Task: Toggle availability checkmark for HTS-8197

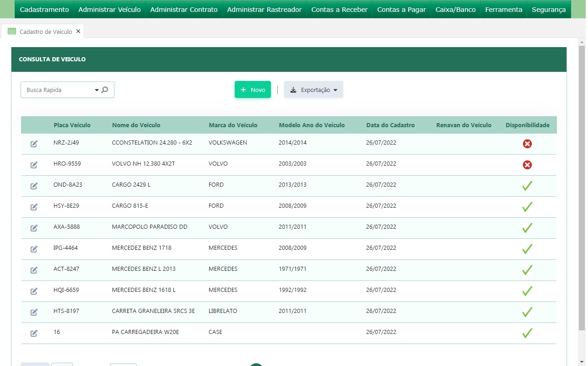Action: [x=527, y=312]
